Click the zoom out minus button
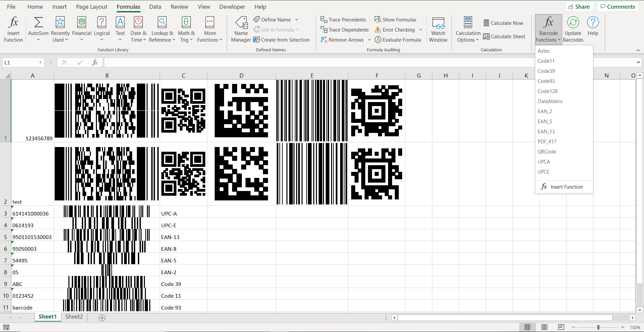 pos(573,327)
